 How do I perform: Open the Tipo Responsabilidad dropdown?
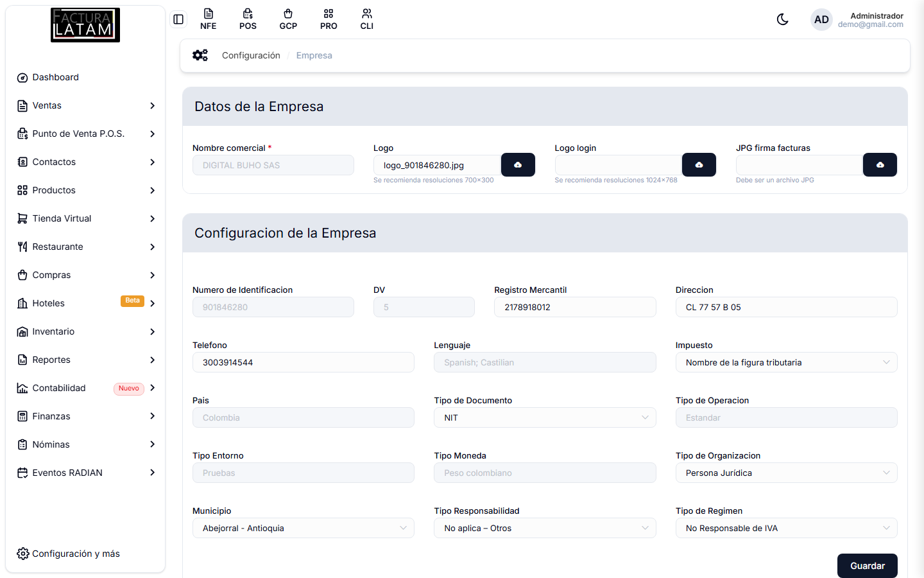click(545, 528)
